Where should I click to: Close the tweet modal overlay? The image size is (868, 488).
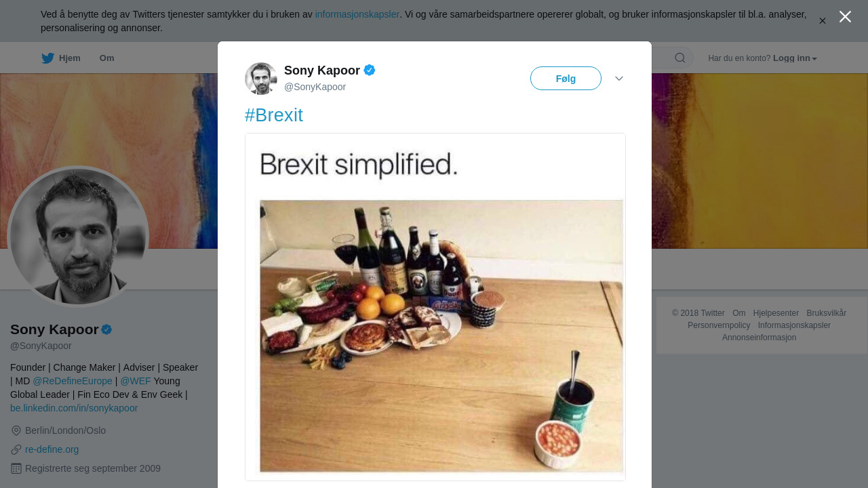click(845, 17)
